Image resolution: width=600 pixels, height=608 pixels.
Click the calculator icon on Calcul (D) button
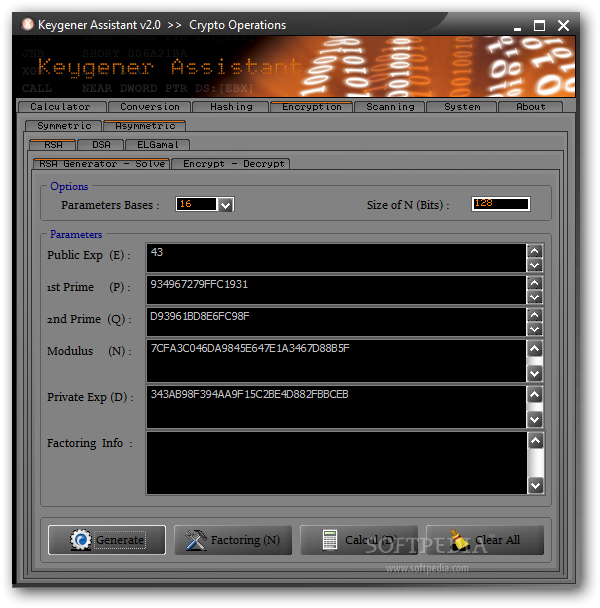330,540
